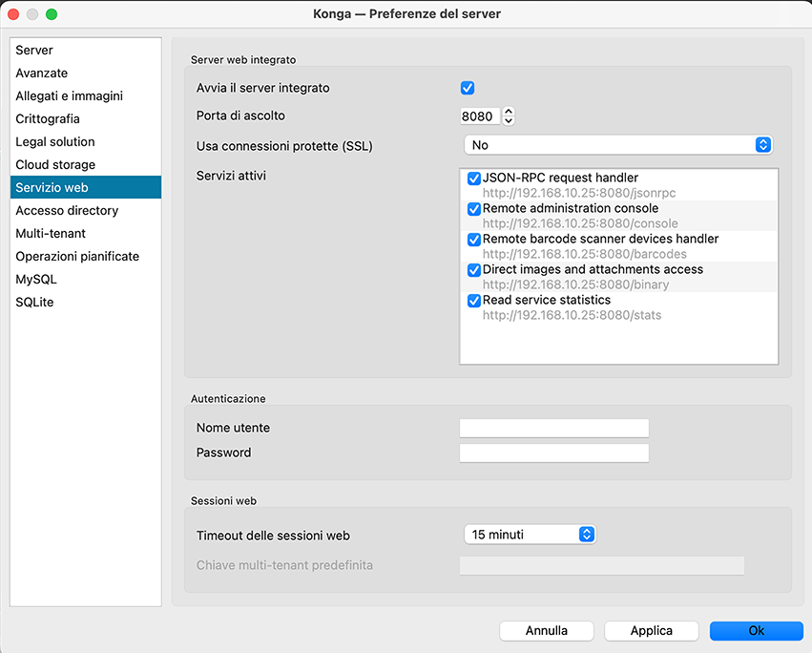The width and height of the screenshot is (812, 653).
Task: Open the Crittografia preferences section
Action: [48, 118]
